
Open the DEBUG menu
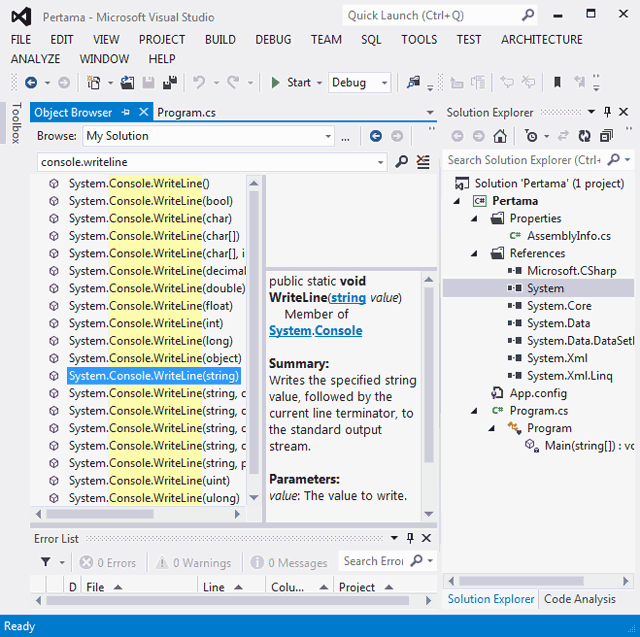pos(273,40)
